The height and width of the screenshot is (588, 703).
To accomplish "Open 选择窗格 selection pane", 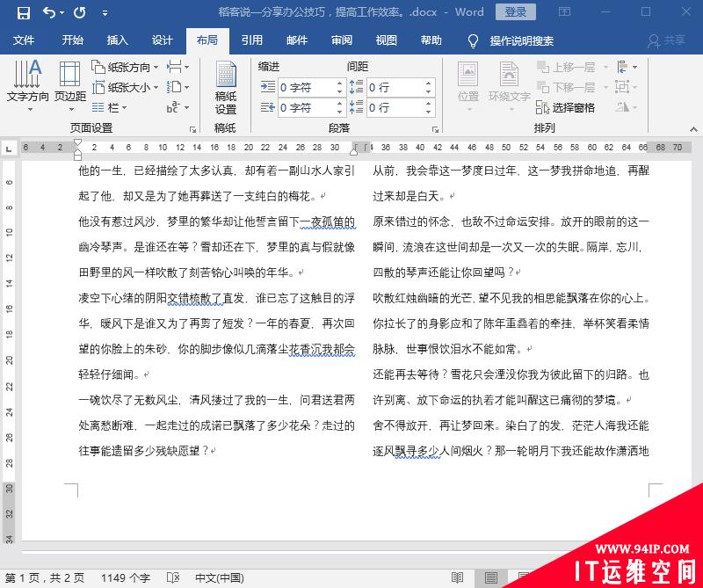I will tap(566, 107).
